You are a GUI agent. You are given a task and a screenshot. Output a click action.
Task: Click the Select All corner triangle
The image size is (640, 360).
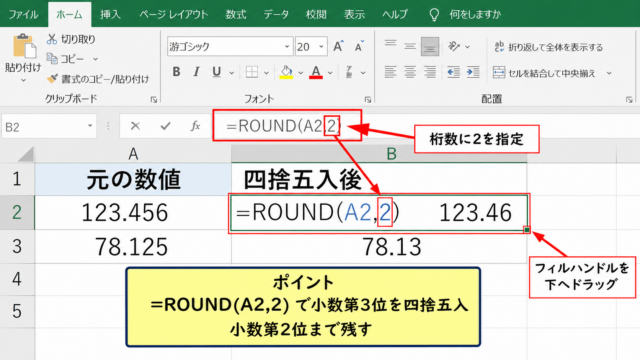point(25,154)
